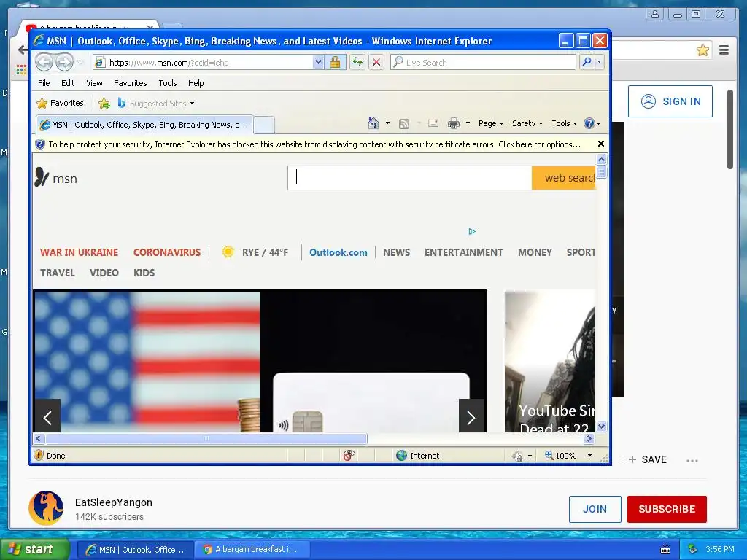Open Chrome hamburger menu
Viewport: 747px width, 560px height.
pos(724,50)
